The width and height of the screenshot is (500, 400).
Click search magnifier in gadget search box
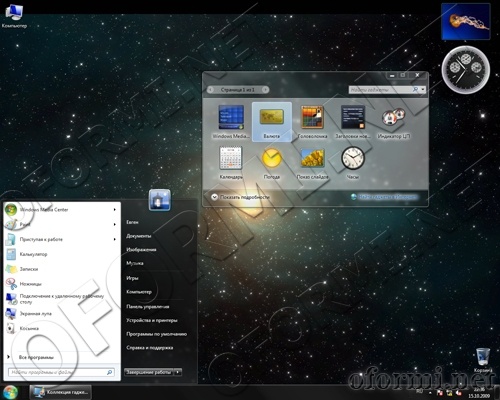click(415, 89)
